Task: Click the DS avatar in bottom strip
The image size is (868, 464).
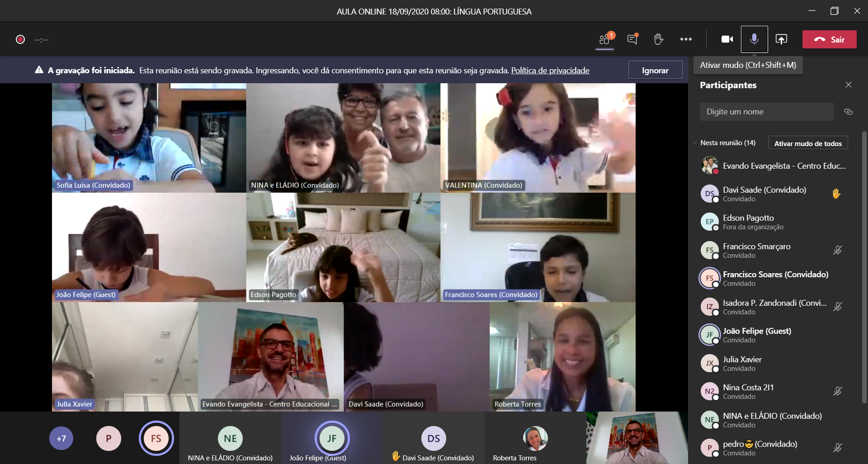Action: tap(434, 438)
